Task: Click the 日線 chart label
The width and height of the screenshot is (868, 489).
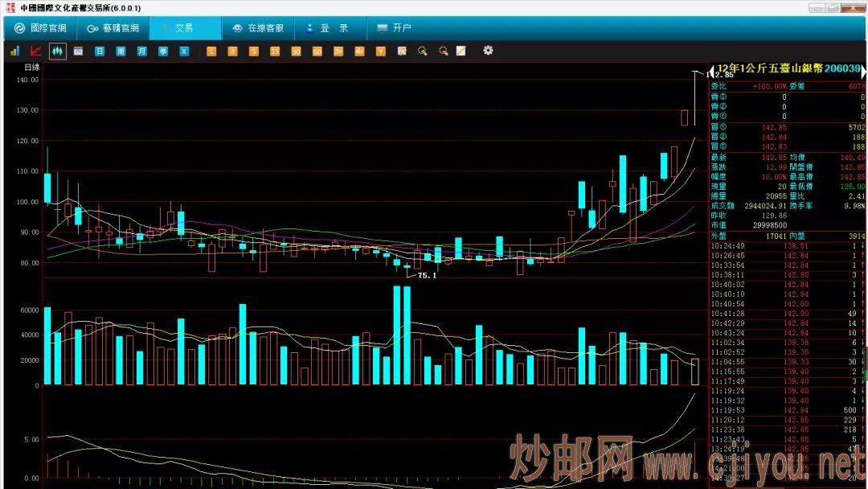Action: pos(32,68)
